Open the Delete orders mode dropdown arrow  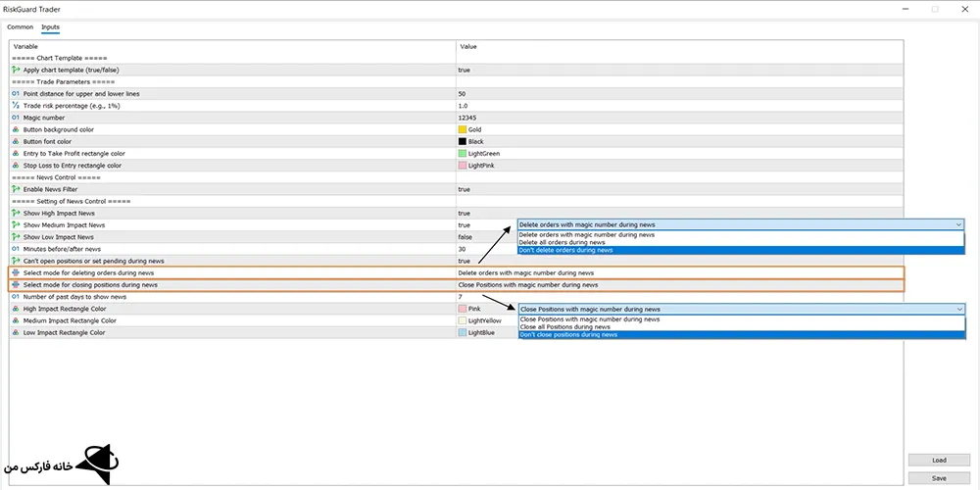coord(958,224)
